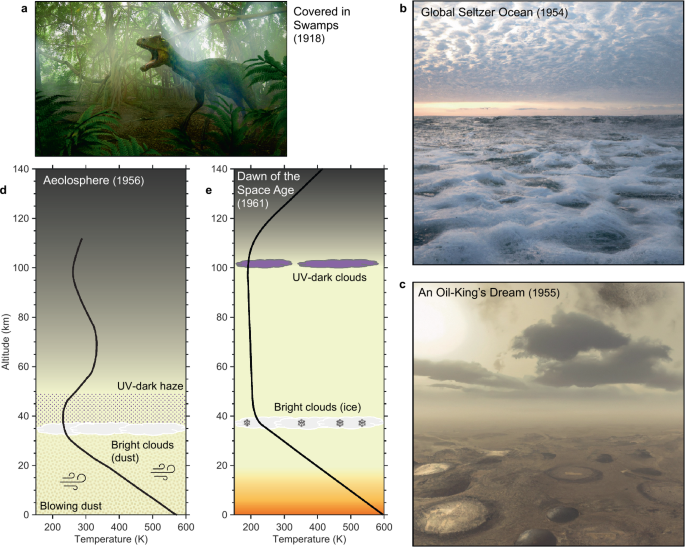Screen dimensions: 685x547
Task: Open the oily cratered landscape image
Action: [x=548, y=414]
